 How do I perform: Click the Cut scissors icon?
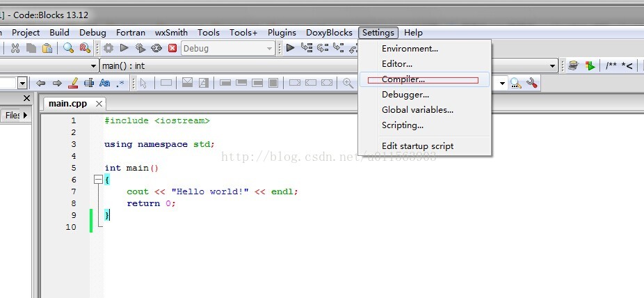click(x=15, y=48)
